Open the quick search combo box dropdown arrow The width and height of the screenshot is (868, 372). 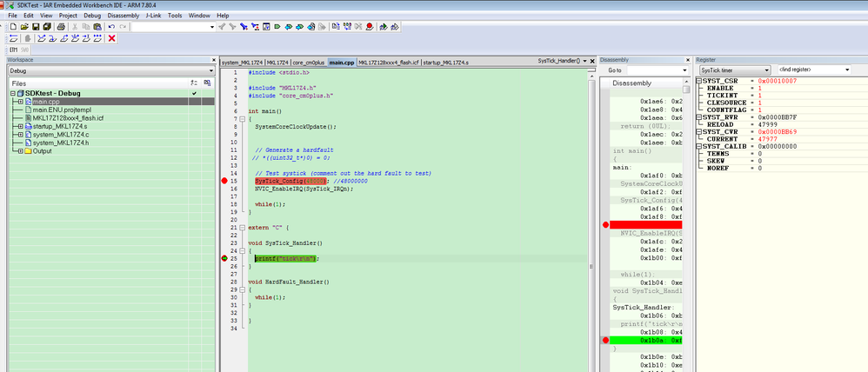[x=212, y=26]
